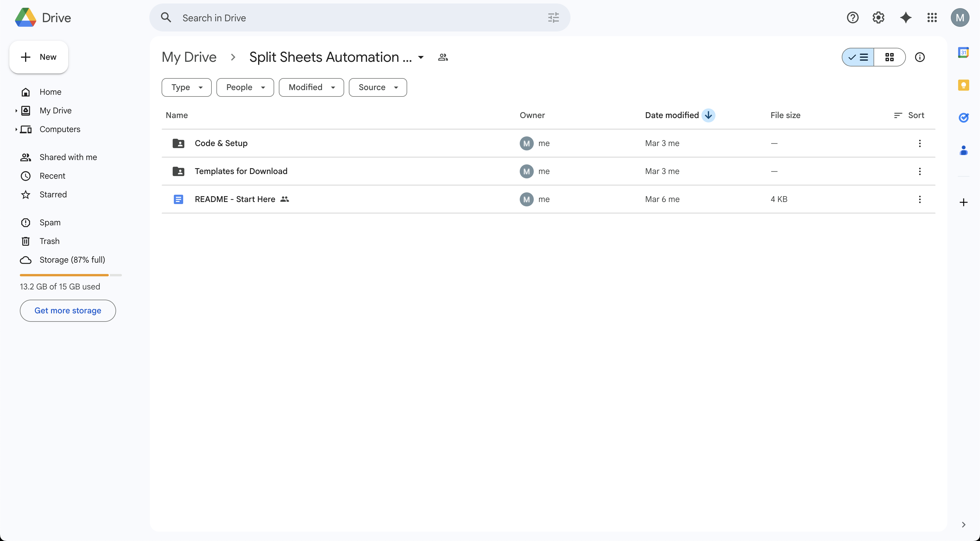Open Google Tasks side panel icon
980x541 pixels.
pos(963,118)
